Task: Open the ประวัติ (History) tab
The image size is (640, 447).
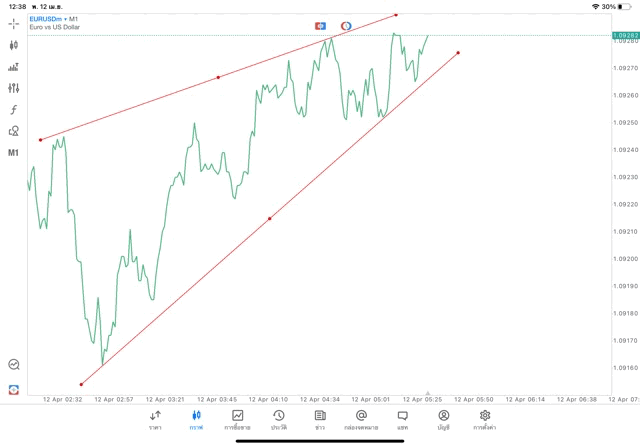Action: (x=278, y=419)
